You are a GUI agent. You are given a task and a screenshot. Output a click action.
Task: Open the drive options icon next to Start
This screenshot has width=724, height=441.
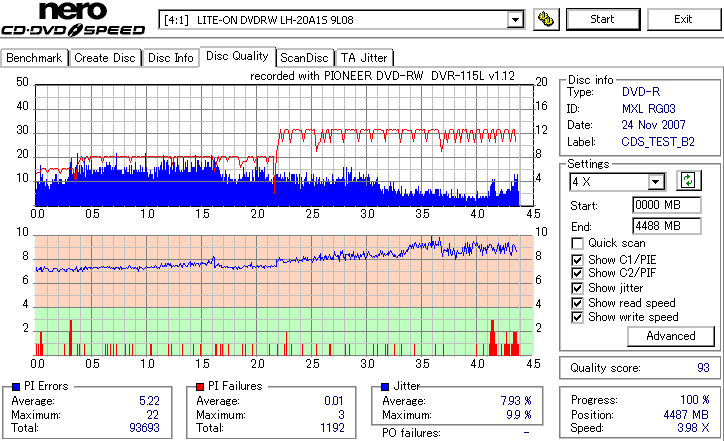[x=546, y=19]
